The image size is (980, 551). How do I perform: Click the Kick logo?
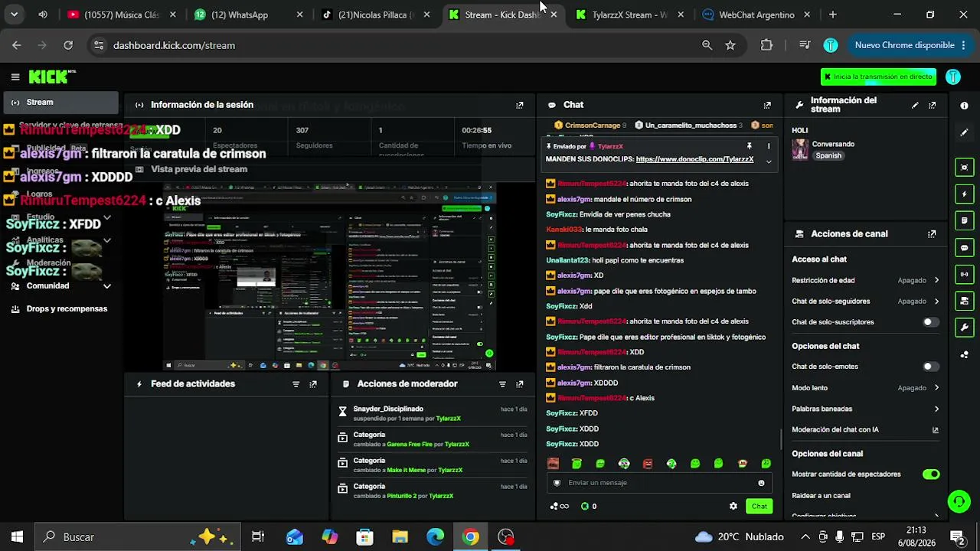[x=52, y=77]
